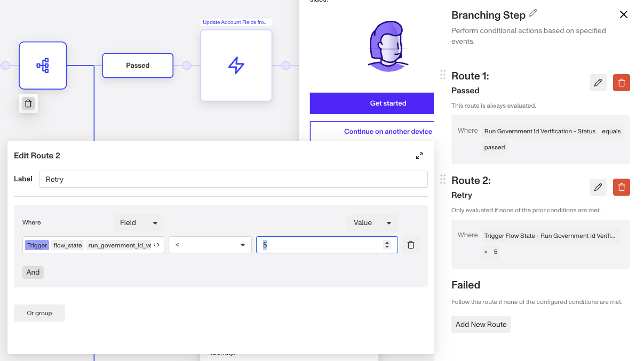Click the Route 1: heading
The height and width of the screenshot is (361, 644).
pyautogui.click(x=470, y=76)
